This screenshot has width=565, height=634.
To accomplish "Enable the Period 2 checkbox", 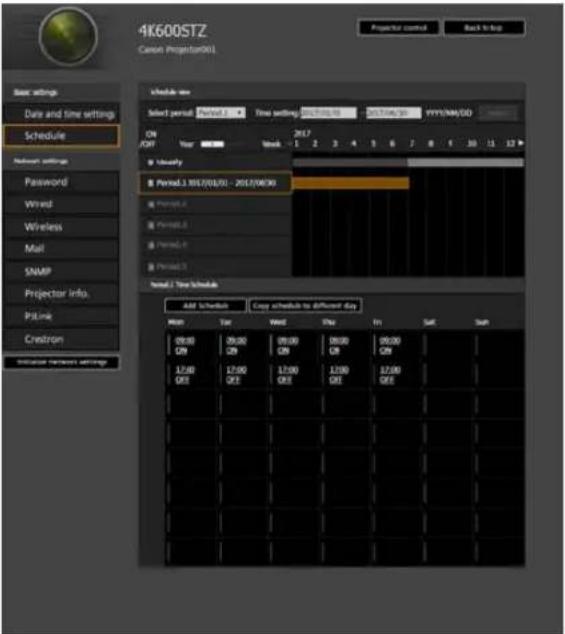I will (151, 205).
